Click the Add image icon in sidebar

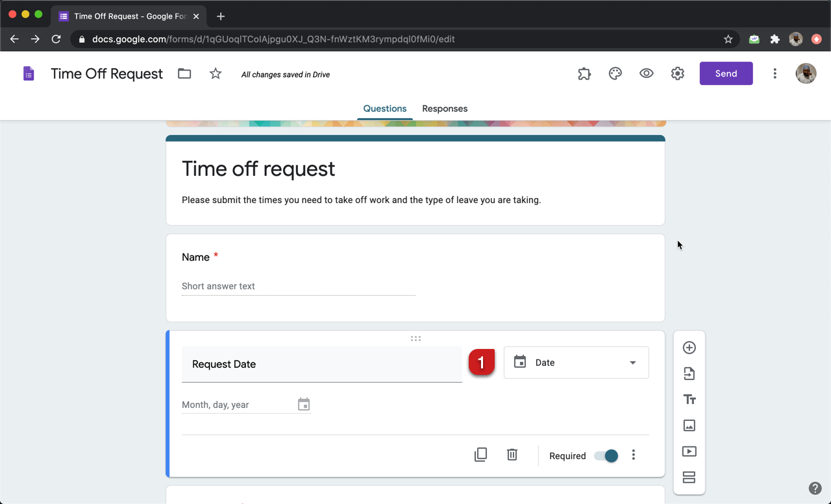point(689,426)
